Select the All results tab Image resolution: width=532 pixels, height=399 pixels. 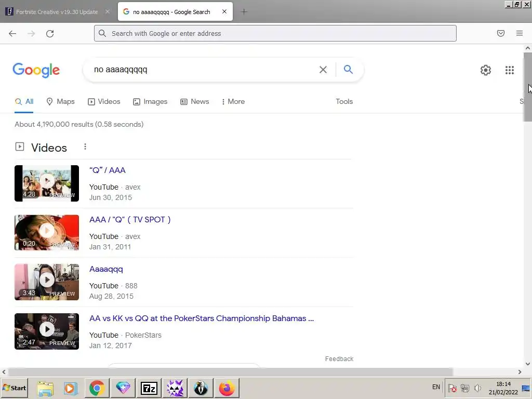click(x=24, y=101)
